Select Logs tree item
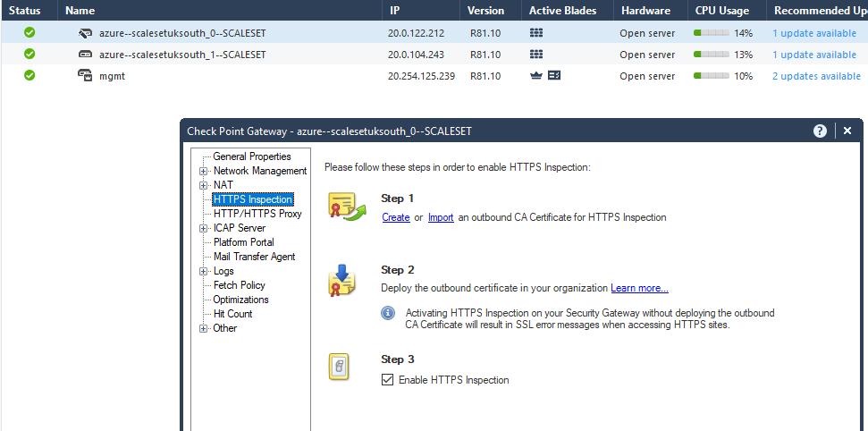 point(223,272)
